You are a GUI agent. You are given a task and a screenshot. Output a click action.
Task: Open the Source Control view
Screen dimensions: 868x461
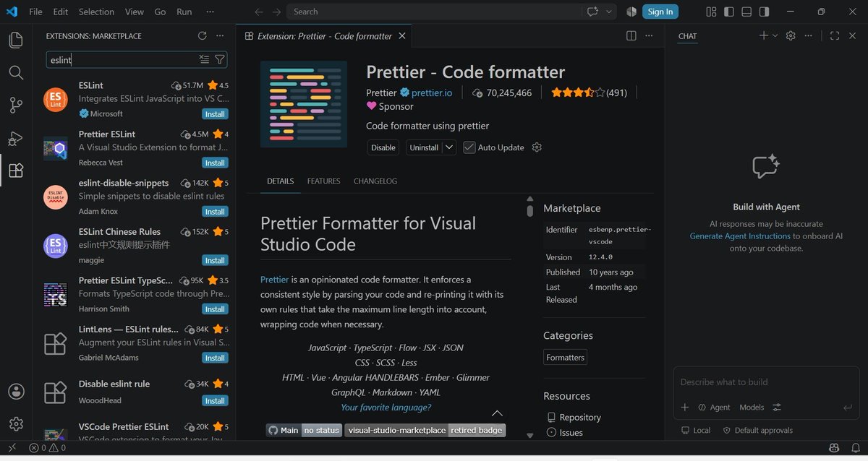pyautogui.click(x=16, y=105)
